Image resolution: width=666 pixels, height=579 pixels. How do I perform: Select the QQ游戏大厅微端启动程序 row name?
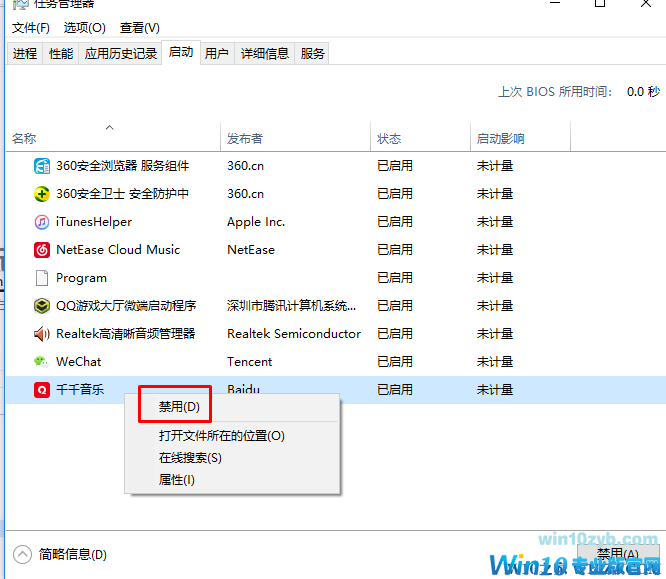(126, 306)
